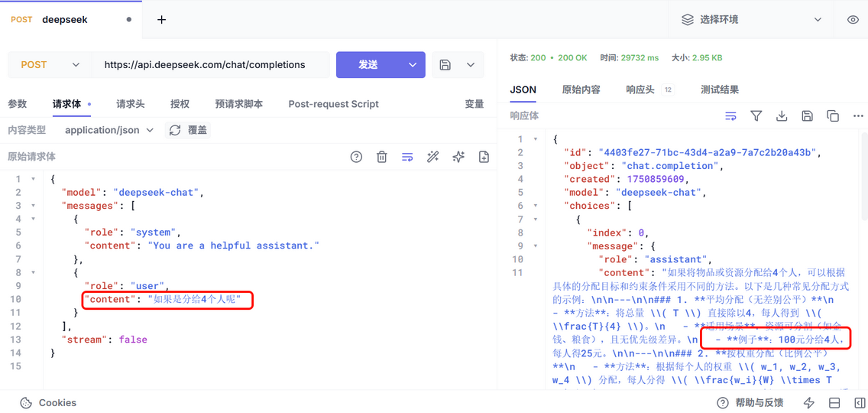Click the 覆盖 override button
Screen dimensions: 868x413
pos(188,130)
